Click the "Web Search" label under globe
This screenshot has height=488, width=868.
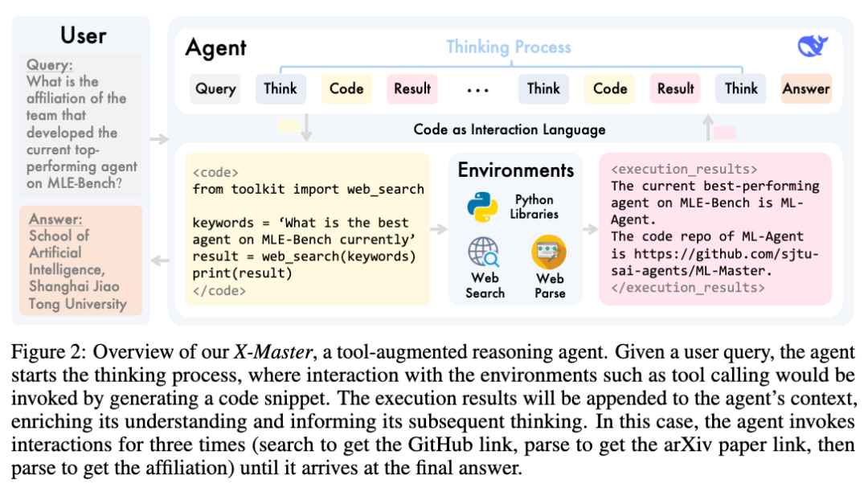(485, 285)
